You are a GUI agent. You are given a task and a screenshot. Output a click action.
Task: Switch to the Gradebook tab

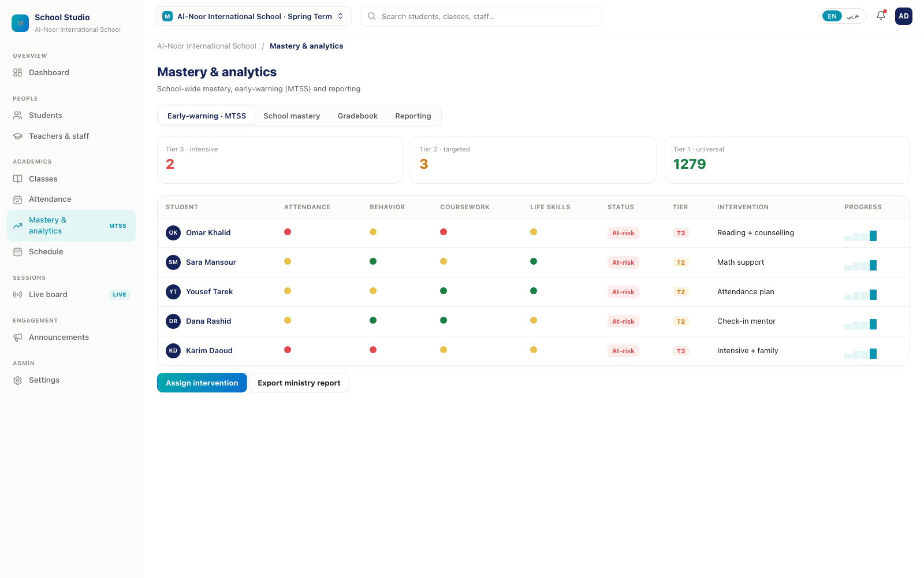point(357,116)
